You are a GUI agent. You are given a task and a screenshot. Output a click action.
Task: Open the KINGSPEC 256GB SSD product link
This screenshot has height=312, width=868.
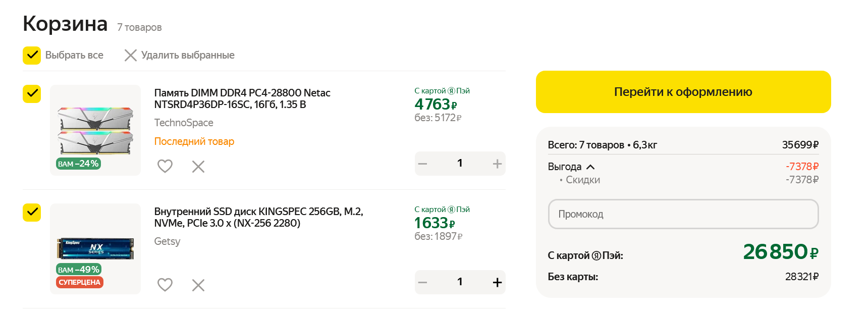click(x=258, y=217)
